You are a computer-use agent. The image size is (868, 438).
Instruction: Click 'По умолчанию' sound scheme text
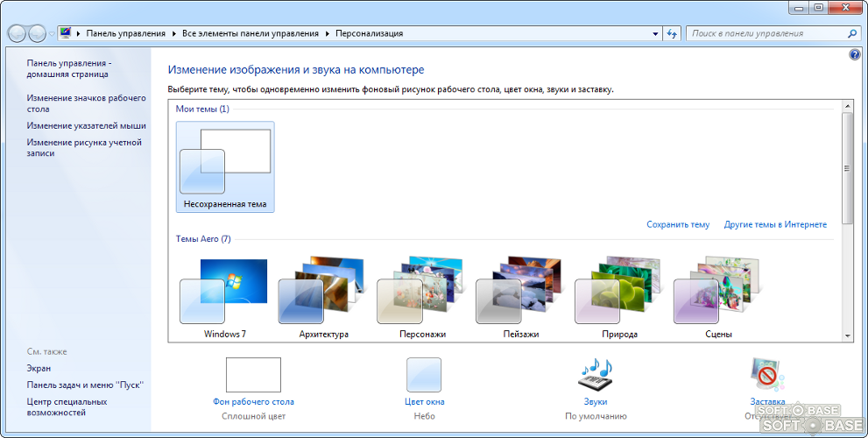[x=596, y=416]
